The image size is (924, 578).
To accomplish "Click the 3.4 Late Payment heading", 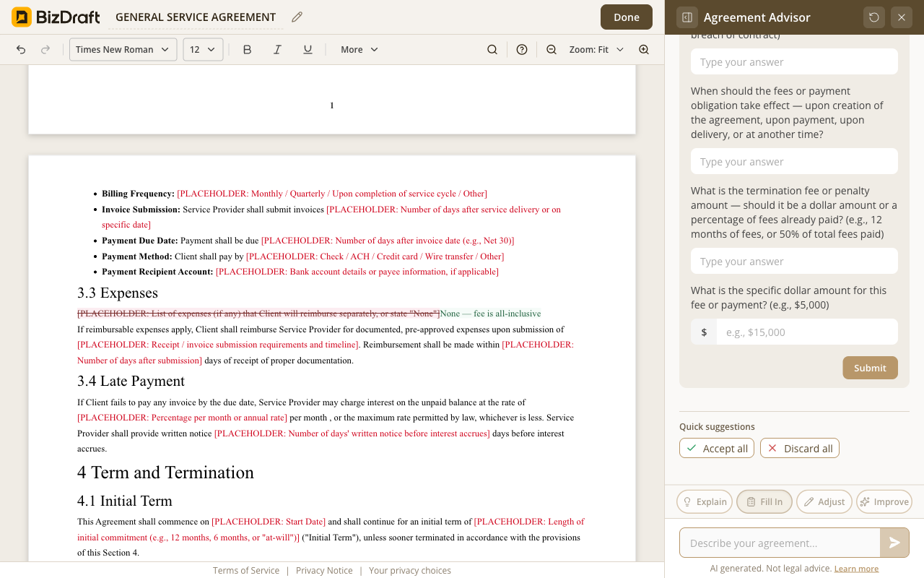I will coord(131,381).
